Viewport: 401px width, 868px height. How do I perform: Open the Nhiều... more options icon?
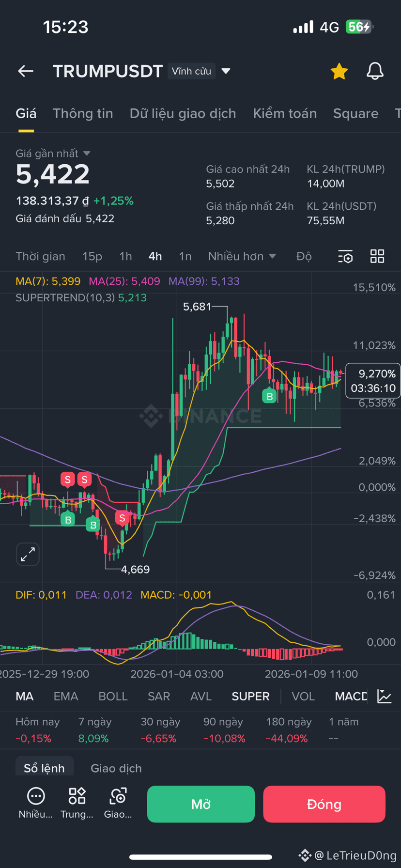(36, 804)
